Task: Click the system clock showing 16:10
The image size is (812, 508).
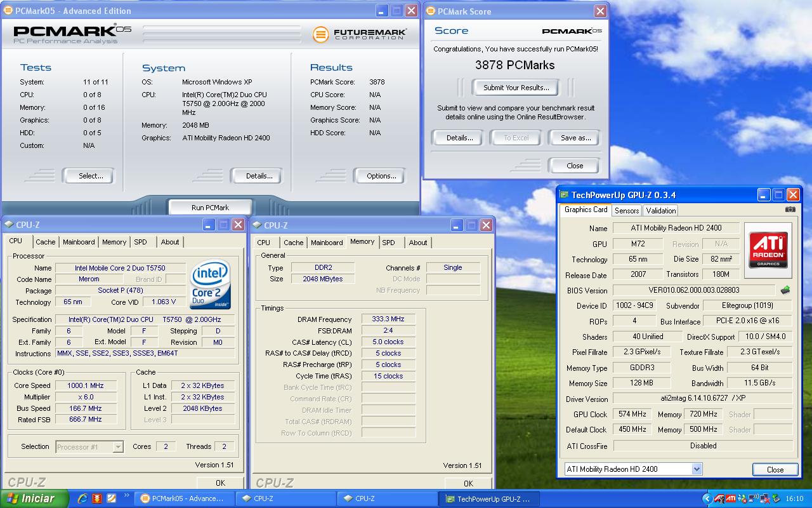Action: 794,498
